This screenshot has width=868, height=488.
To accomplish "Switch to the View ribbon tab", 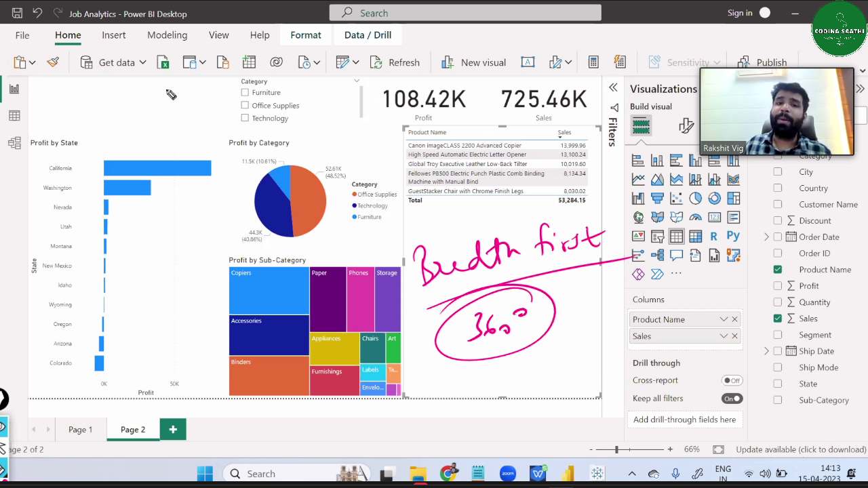I will click(218, 35).
